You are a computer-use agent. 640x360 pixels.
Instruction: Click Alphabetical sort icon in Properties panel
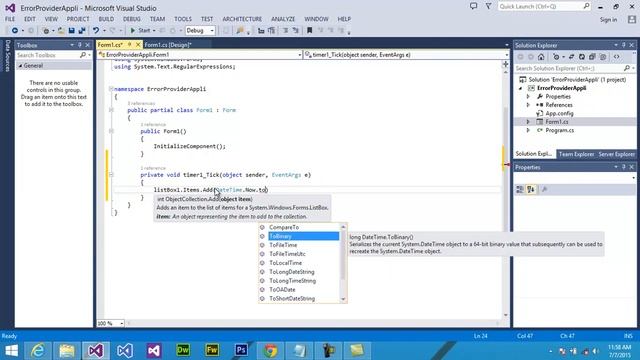click(x=531, y=189)
